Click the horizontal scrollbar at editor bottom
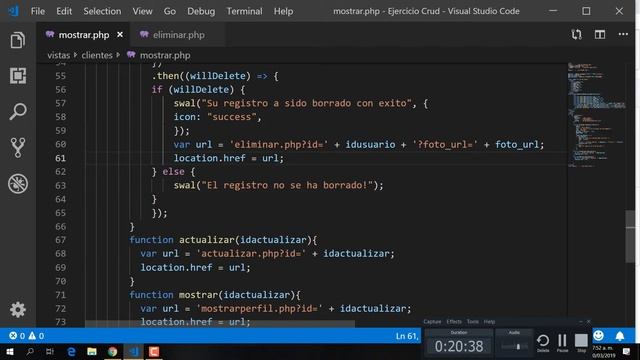The image size is (640, 360). [220, 324]
